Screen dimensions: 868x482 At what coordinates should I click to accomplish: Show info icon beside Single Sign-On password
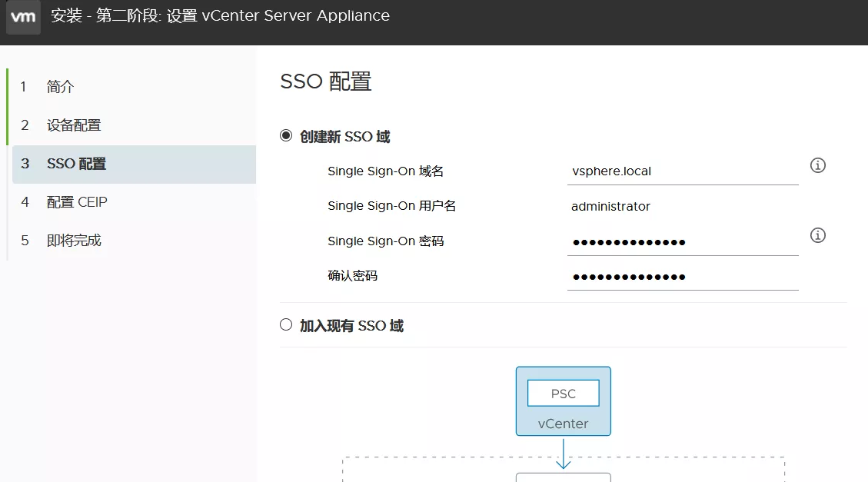click(818, 235)
